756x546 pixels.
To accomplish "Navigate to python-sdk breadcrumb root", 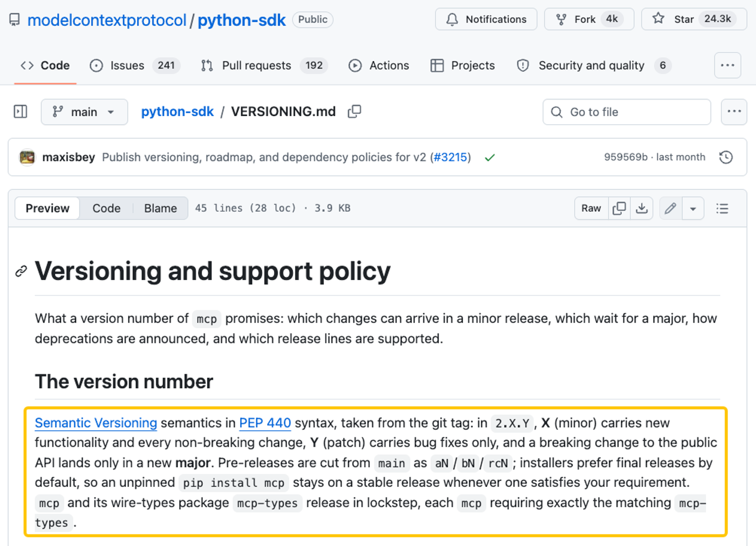I will (177, 111).
